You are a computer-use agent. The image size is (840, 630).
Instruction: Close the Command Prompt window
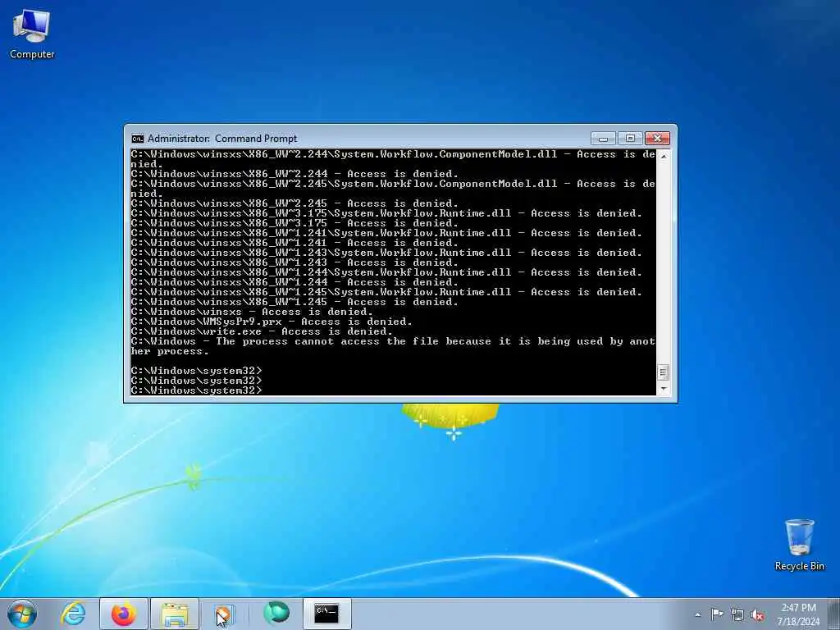[657, 139]
